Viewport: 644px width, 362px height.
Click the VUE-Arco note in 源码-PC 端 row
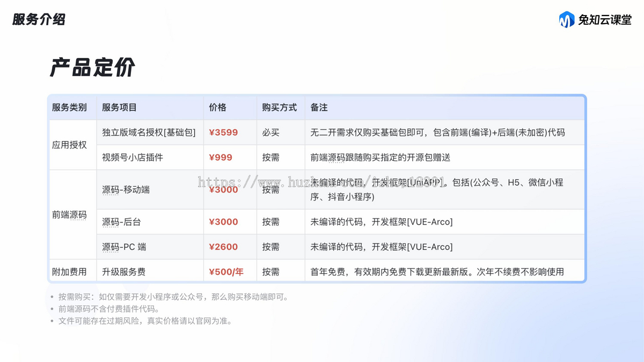pos(382,247)
